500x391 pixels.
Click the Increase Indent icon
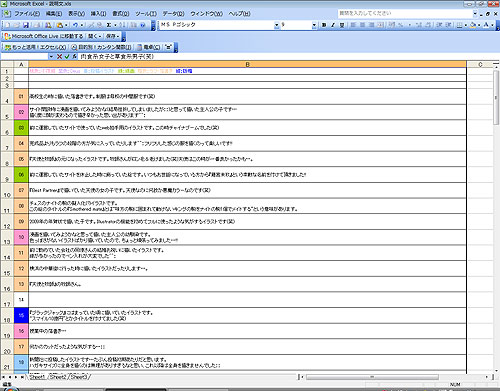pos(449,25)
